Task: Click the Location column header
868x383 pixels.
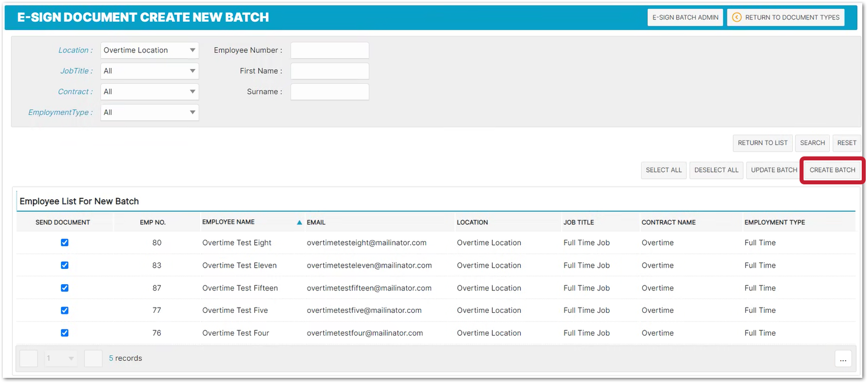Action: pyautogui.click(x=472, y=223)
